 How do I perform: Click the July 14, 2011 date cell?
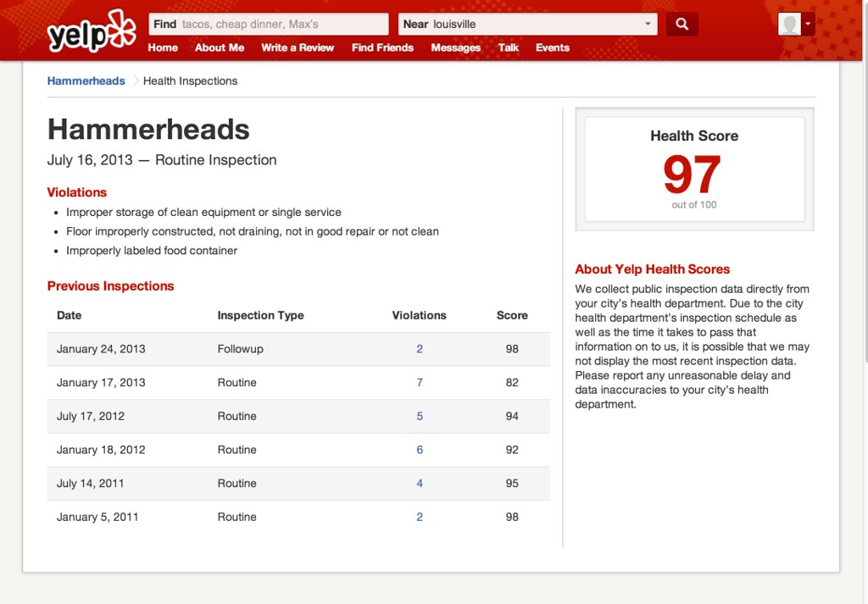coord(90,484)
